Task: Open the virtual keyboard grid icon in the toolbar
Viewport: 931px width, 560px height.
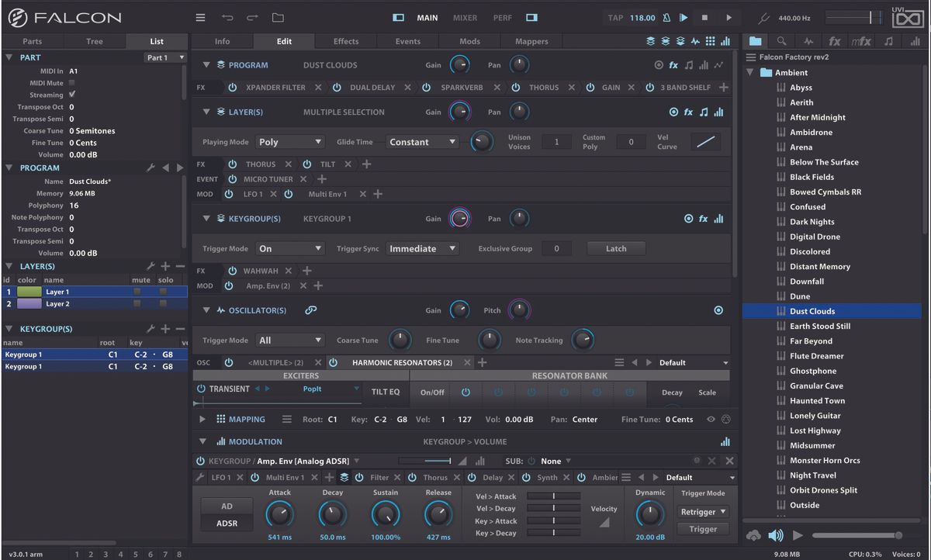Action: click(711, 40)
